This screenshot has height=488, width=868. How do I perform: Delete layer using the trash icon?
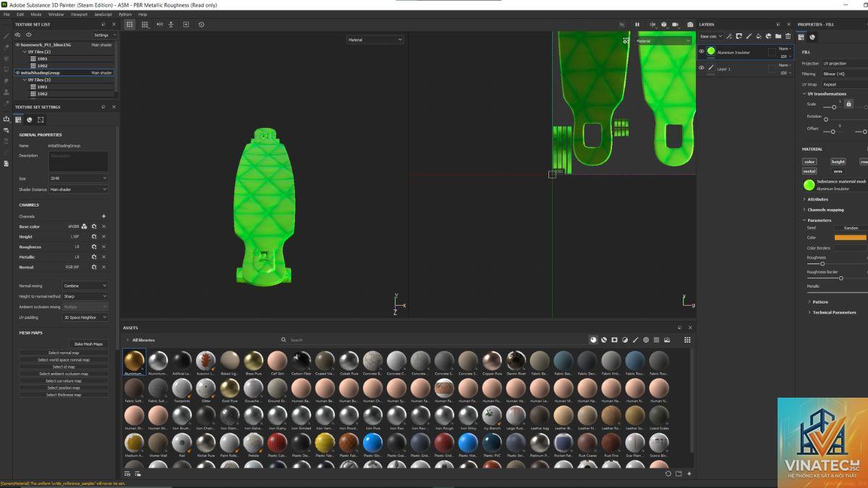pyautogui.click(x=788, y=36)
